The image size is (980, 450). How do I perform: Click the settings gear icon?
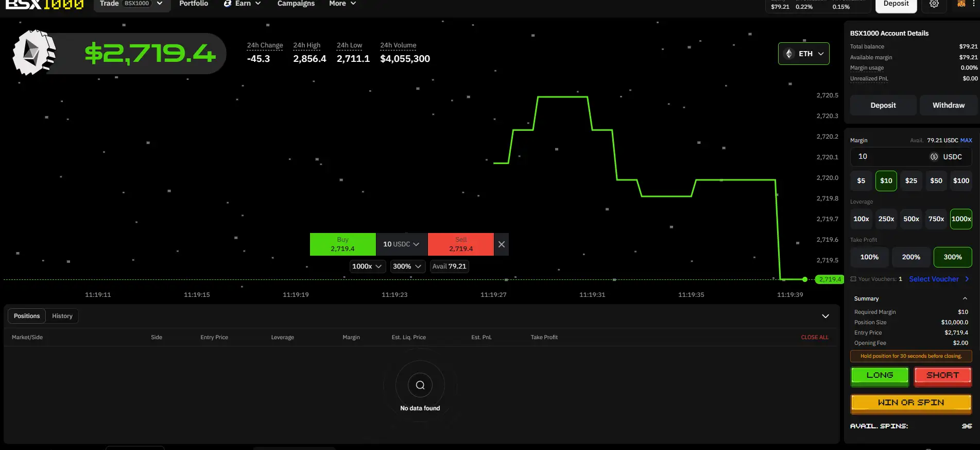coord(934,4)
